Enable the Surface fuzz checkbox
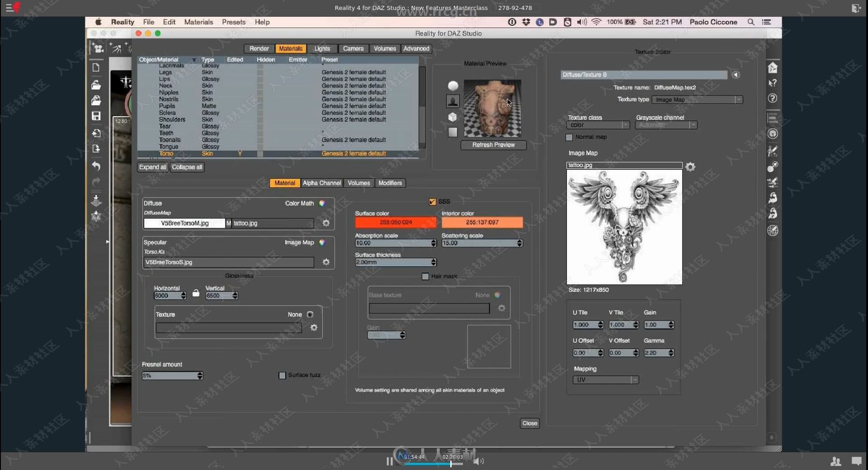868x470 pixels. pyautogui.click(x=282, y=375)
